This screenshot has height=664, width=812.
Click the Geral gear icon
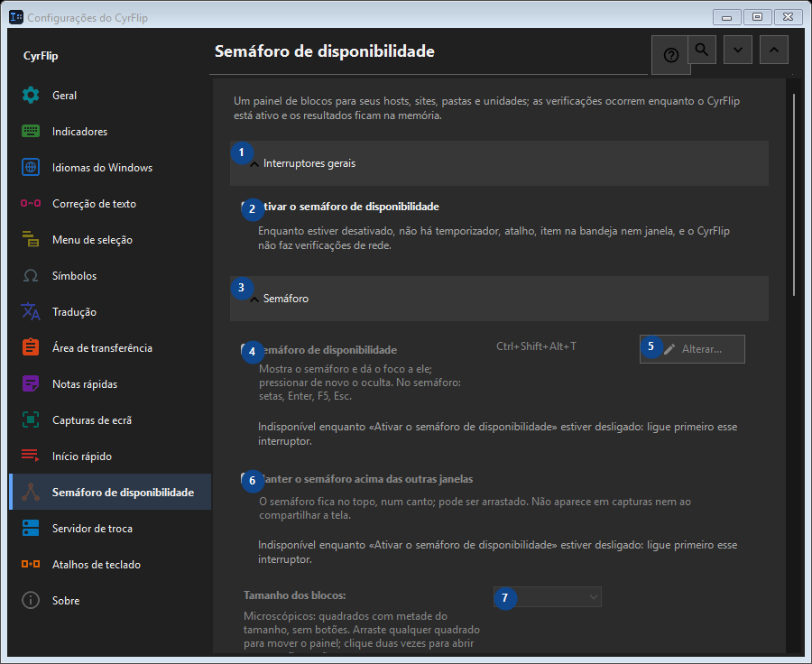31,96
